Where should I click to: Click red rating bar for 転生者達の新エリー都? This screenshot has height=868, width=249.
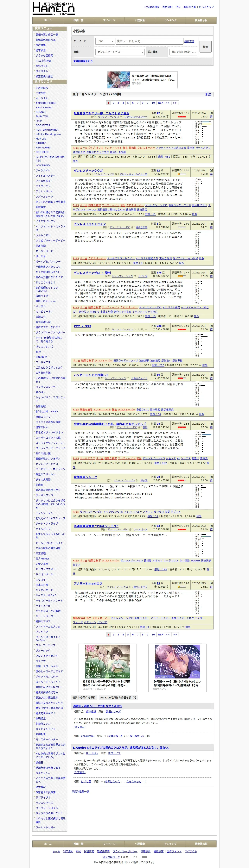point(182,117)
